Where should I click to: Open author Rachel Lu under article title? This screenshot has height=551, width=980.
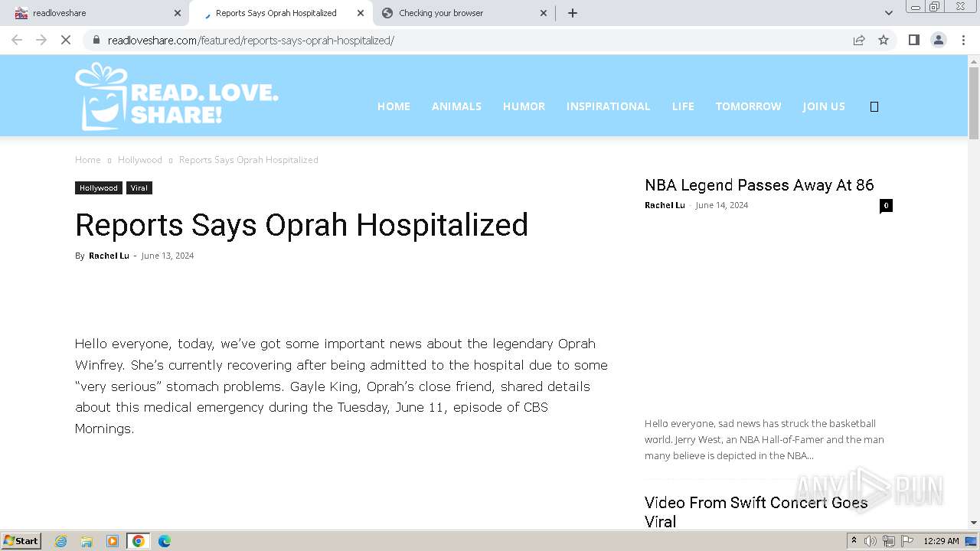(109, 256)
